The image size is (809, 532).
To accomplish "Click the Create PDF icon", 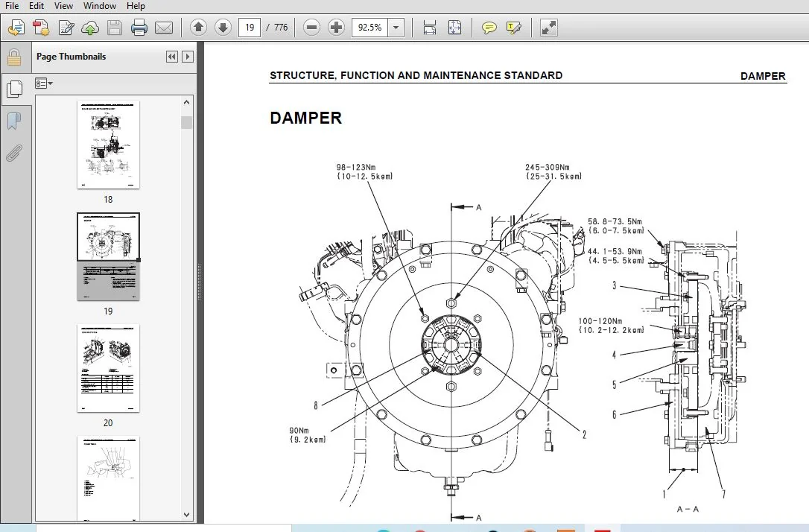I will 41,28.
